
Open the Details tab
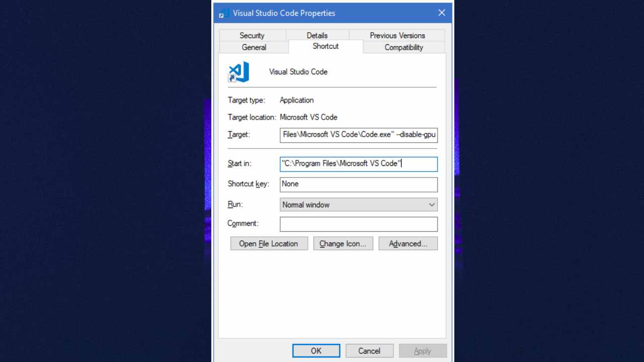317,35
